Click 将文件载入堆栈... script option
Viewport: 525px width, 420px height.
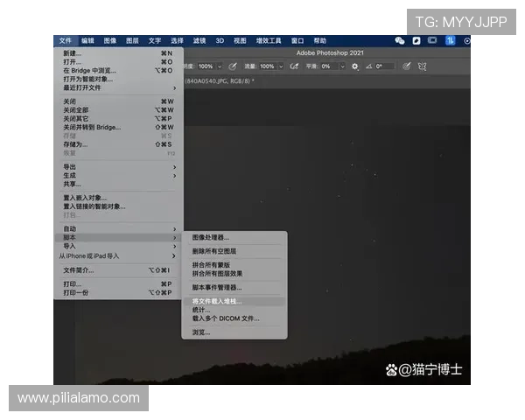point(234,301)
